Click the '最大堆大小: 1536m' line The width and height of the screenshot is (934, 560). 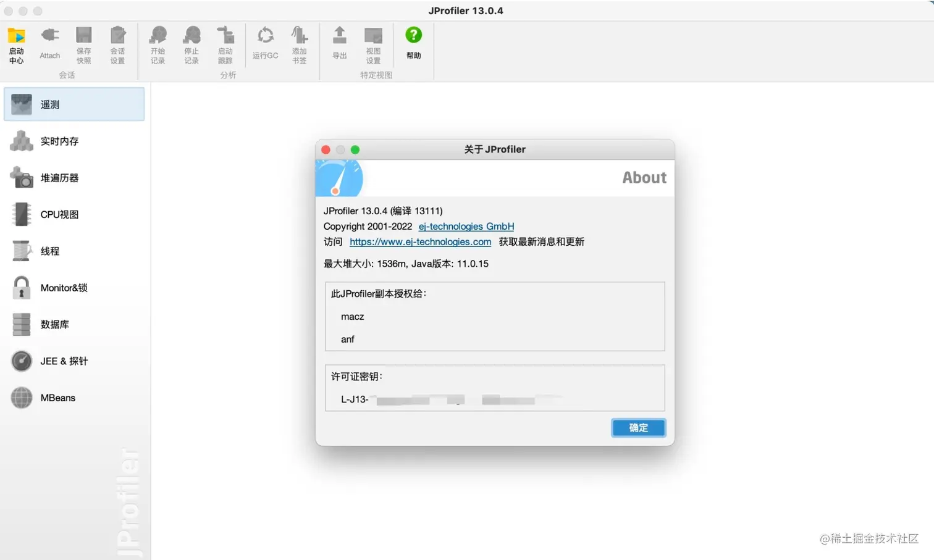point(406,264)
